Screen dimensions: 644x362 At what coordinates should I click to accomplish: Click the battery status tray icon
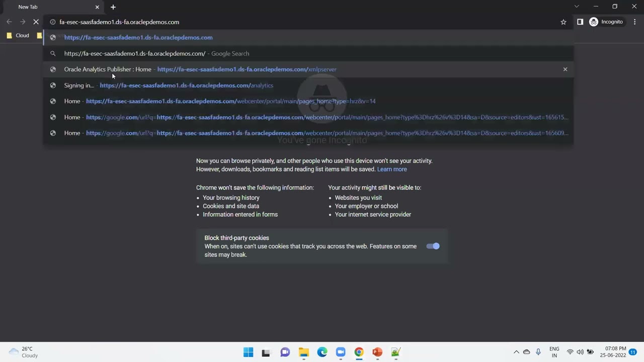point(590,352)
